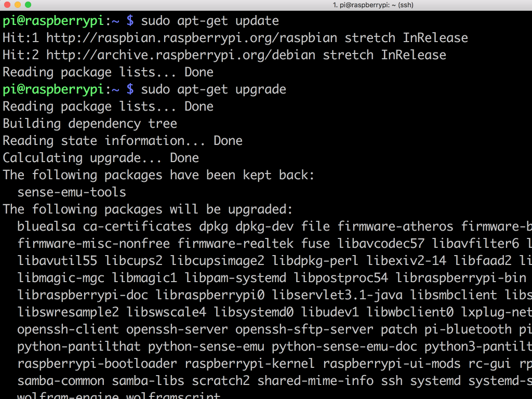
Task: Open the archive.raspberrypi.org/debian URL
Action: click(x=181, y=55)
